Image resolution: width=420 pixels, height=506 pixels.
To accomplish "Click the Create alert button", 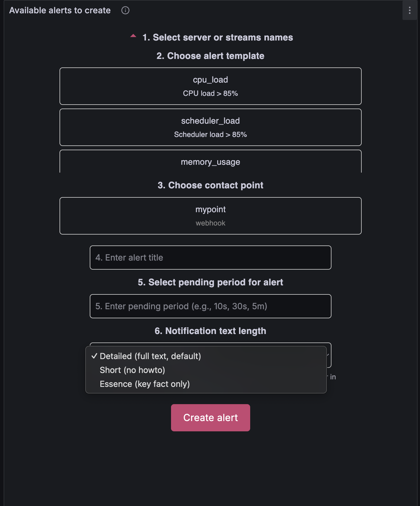I will pos(211,418).
